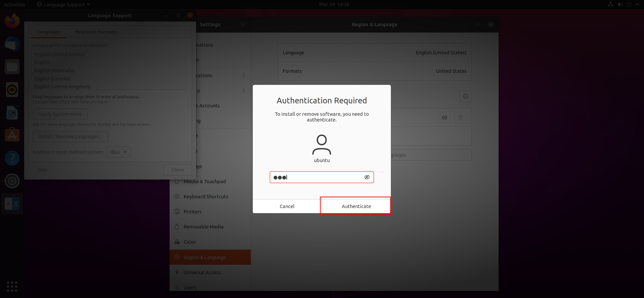Open the Help question mark icon
644x298 pixels.
click(x=12, y=158)
